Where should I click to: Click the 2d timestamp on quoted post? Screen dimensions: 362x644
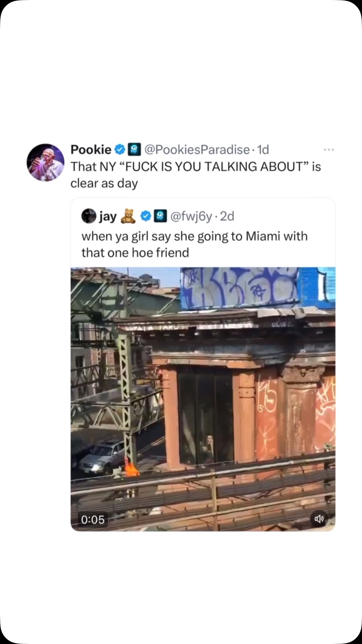point(227,216)
